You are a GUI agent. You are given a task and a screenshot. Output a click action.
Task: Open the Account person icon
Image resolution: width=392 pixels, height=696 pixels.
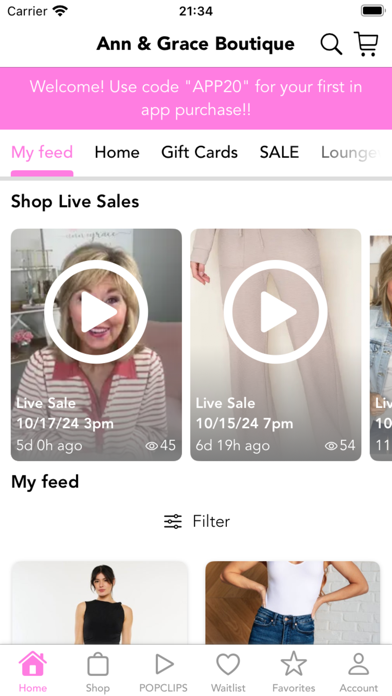(x=359, y=664)
